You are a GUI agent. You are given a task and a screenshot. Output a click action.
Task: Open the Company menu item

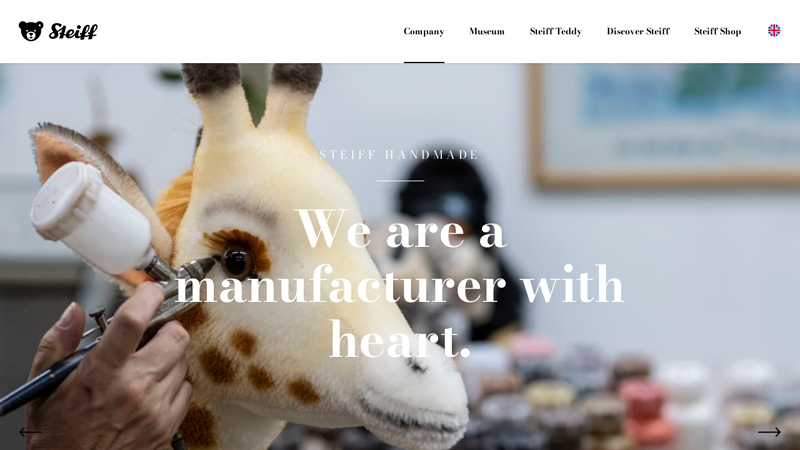click(424, 31)
